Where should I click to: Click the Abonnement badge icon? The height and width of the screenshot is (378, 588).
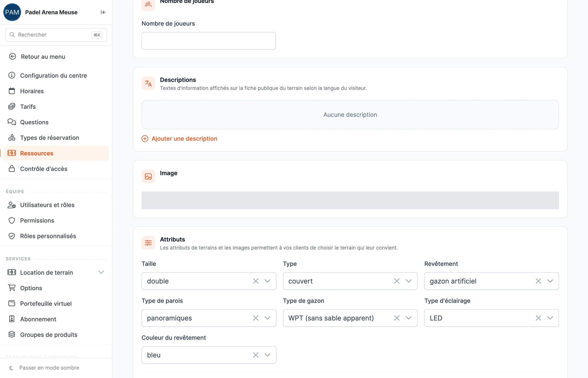pos(12,319)
